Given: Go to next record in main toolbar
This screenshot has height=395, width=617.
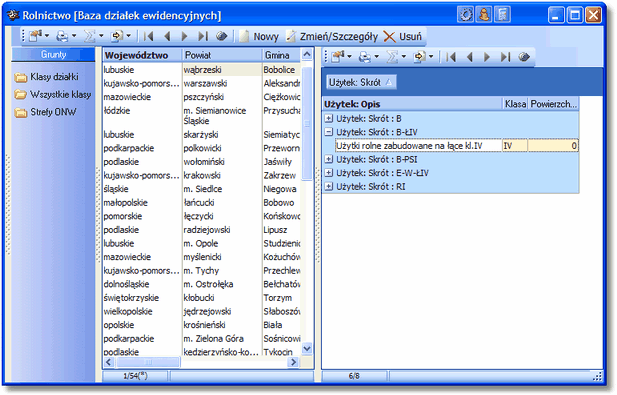Looking at the screenshot, I should coord(184,36).
